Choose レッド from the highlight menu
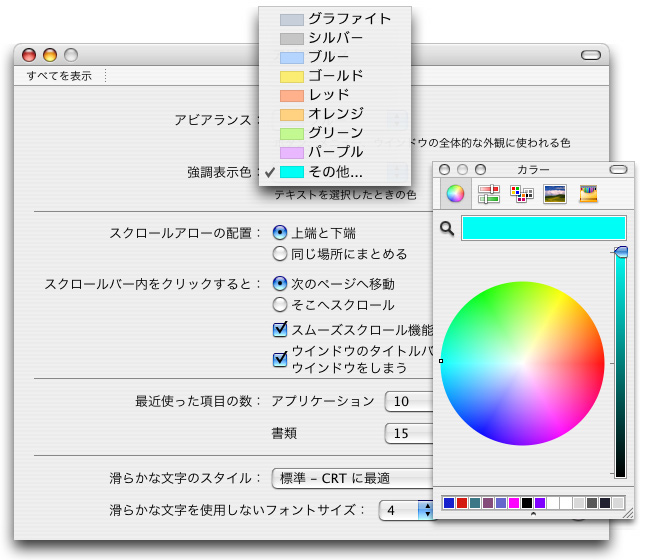Viewport: 645px width, 560px height. pos(335,95)
